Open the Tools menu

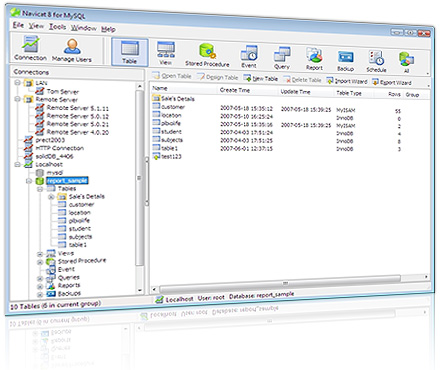57,27
